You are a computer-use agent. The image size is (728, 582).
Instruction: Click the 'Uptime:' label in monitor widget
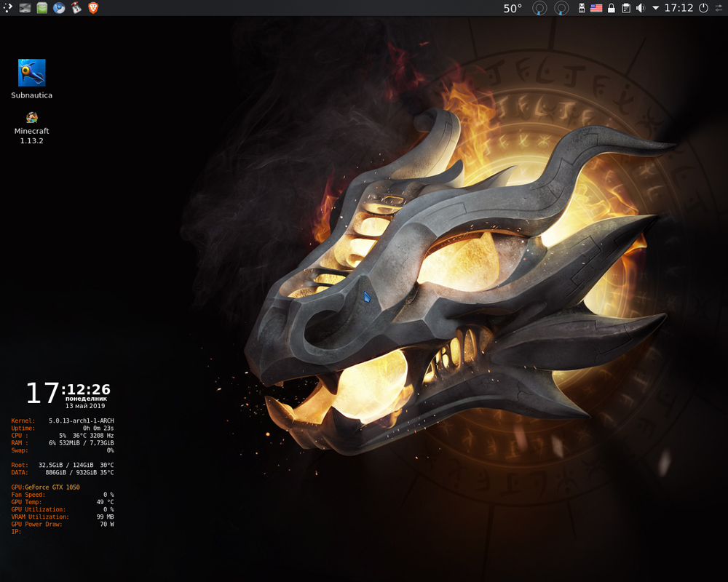23,428
